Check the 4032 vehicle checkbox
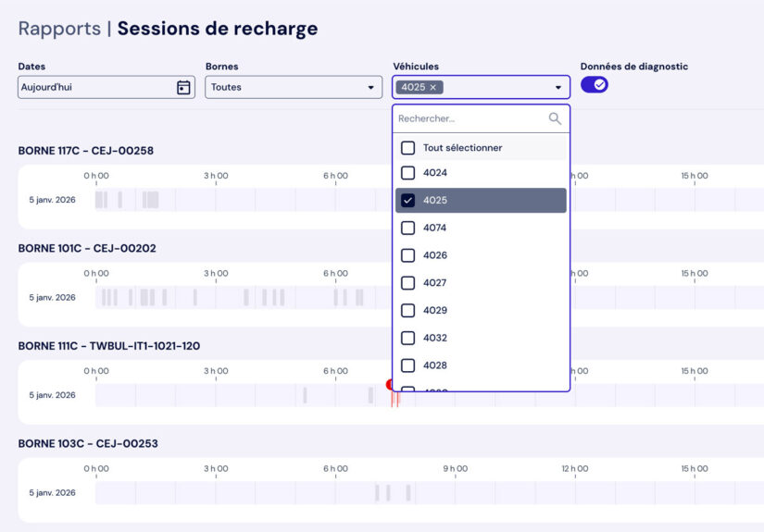The image size is (764, 532). click(x=407, y=338)
